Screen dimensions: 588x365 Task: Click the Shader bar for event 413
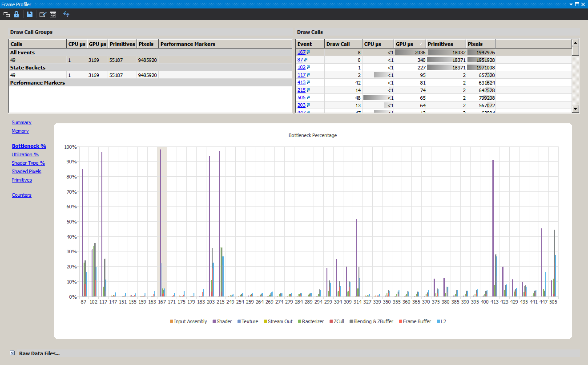493,228
